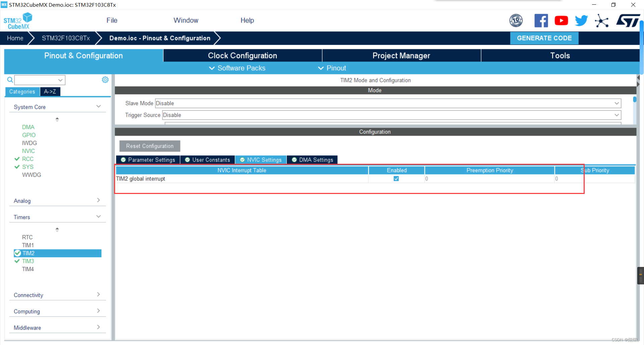Select SYS peripheral
Screen dimensions: 644x345
point(28,167)
